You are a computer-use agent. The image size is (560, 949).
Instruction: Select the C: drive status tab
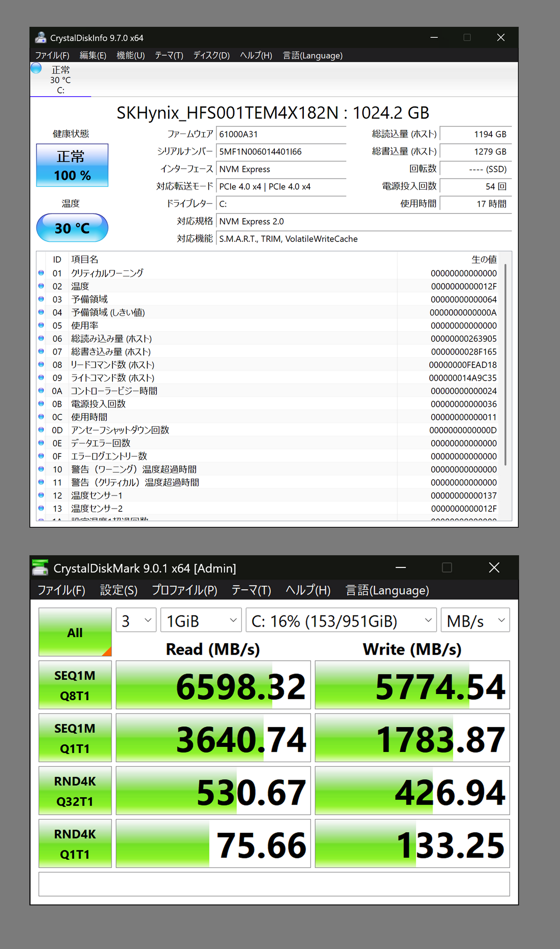pos(61,80)
